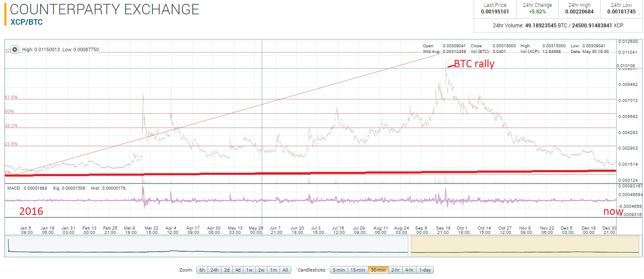Set chart zoom to 1w
Viewport: 644px width, 279px height.
coord(250,270)
